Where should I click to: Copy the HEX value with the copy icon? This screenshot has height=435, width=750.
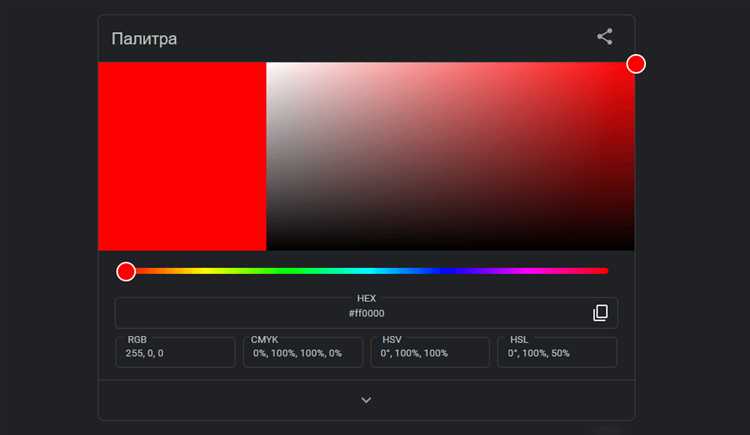tap(600, 313)
